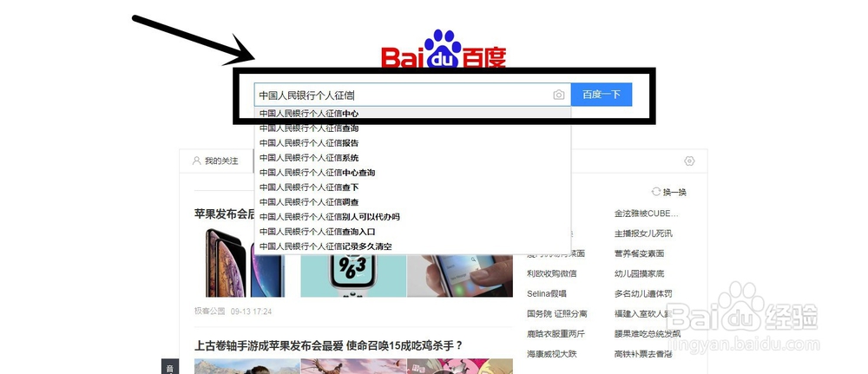Choose suggestion ending in 别人可以代办吗
This screenshot has width=868, height=374.
[x=412, y=217]
